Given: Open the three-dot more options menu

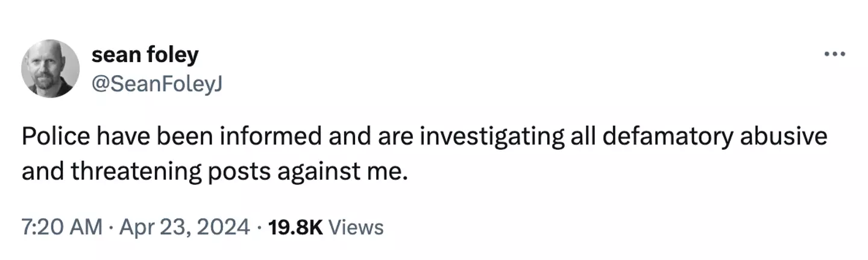Looking at the screenshot, I should click(835, 55).
